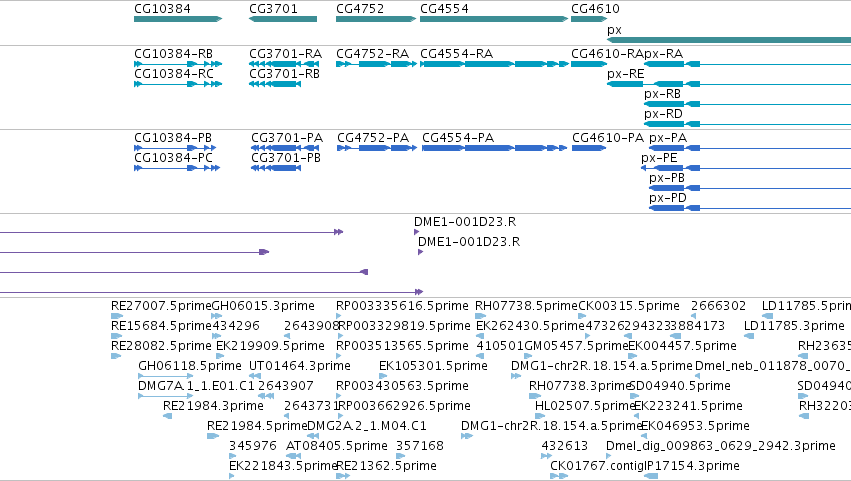This screenshot has height=481, width=851.
Task: Click the CG3701 gene label
Action: [x=274, y=9]
